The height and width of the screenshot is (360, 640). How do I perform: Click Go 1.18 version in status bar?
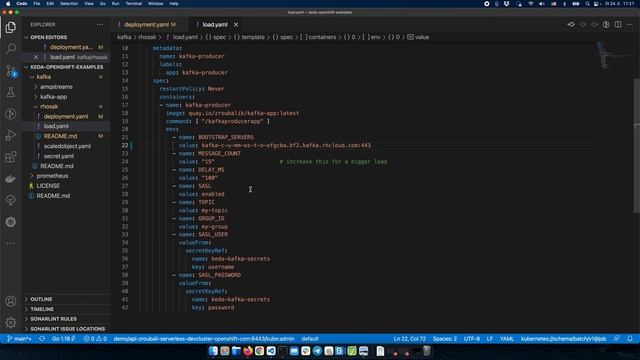coord(63,339)
